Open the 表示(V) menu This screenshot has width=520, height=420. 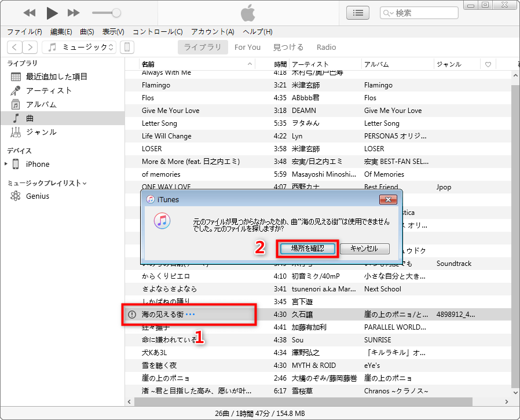tap(113, 32)
